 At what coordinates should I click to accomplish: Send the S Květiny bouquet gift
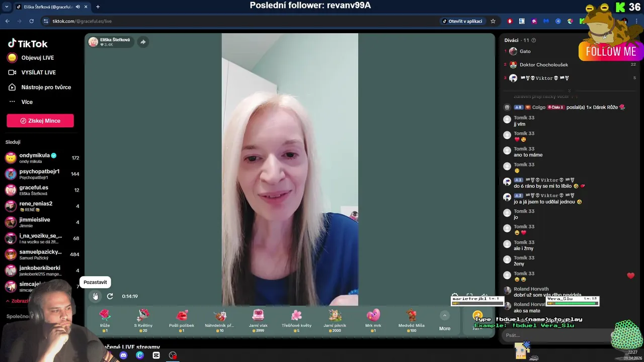click(x=143, y=320)
